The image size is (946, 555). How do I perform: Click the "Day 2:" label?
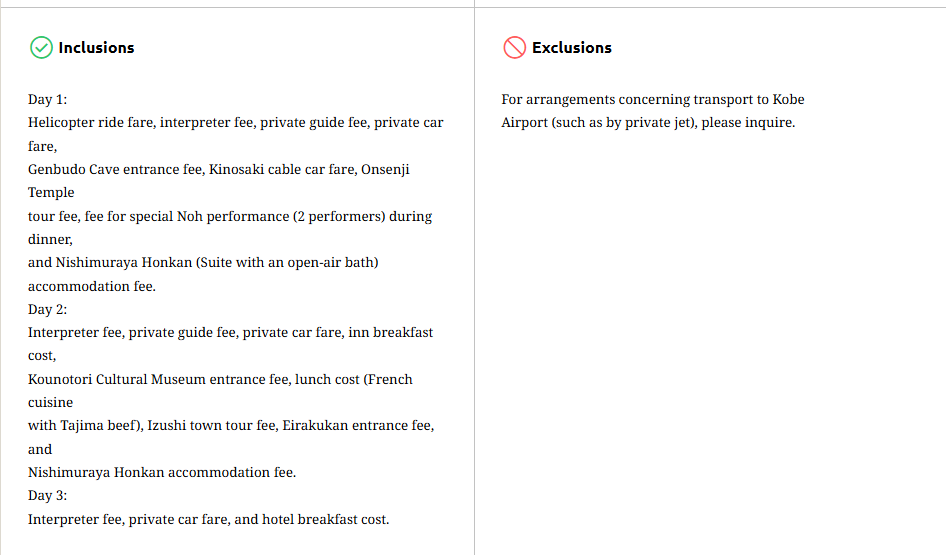point(47,309)
